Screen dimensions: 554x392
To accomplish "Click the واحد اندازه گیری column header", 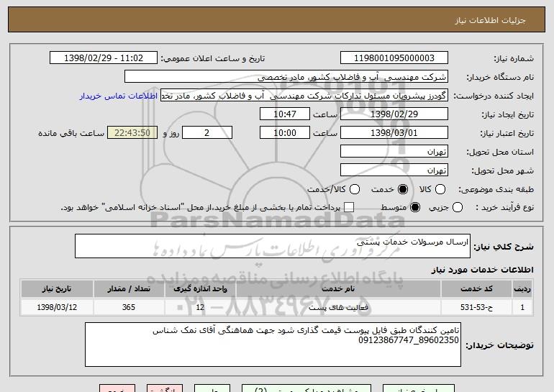I will point(200,289).
